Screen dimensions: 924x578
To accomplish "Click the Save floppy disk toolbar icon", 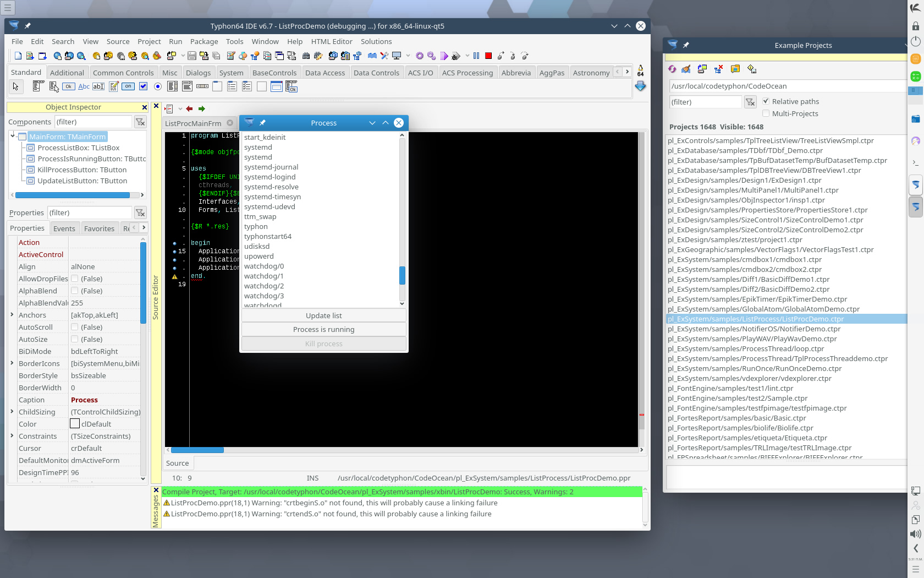I will [x=192, y=56].
